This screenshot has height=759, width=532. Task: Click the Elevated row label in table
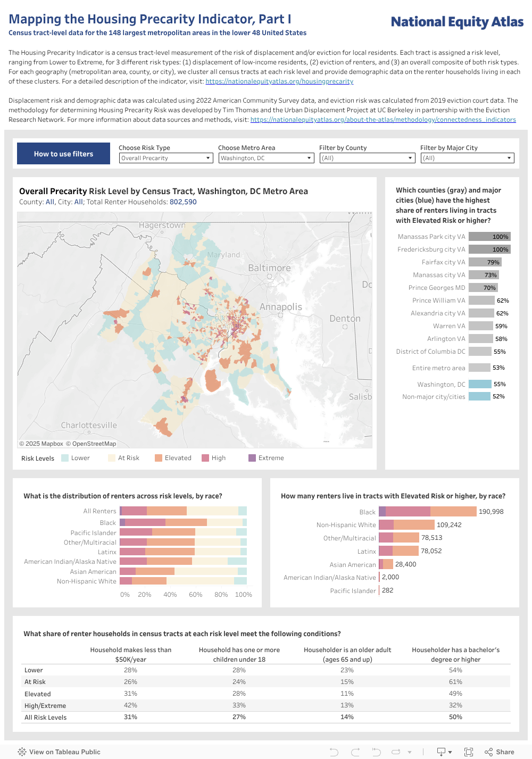point(38,694)
